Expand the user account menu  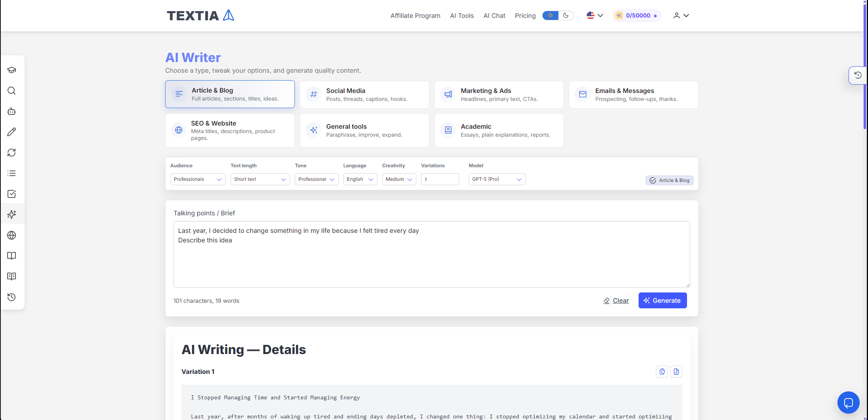(x=681, y=15)
